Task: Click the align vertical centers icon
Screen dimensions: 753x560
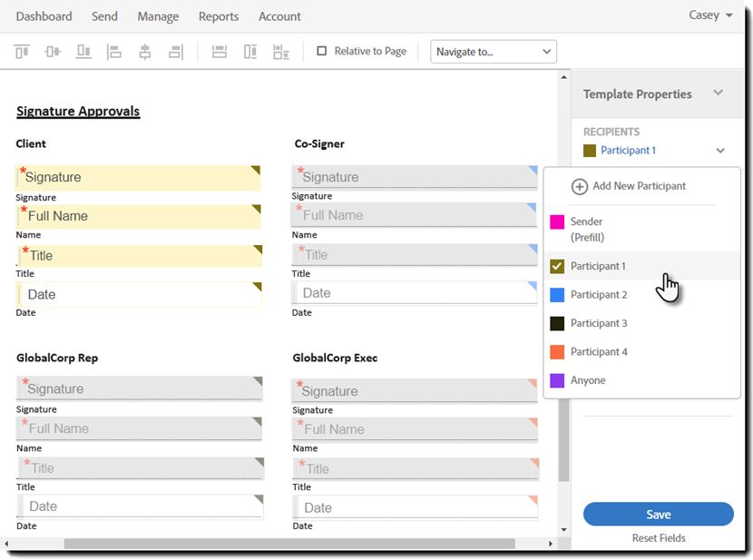Action: coord(53,52)
